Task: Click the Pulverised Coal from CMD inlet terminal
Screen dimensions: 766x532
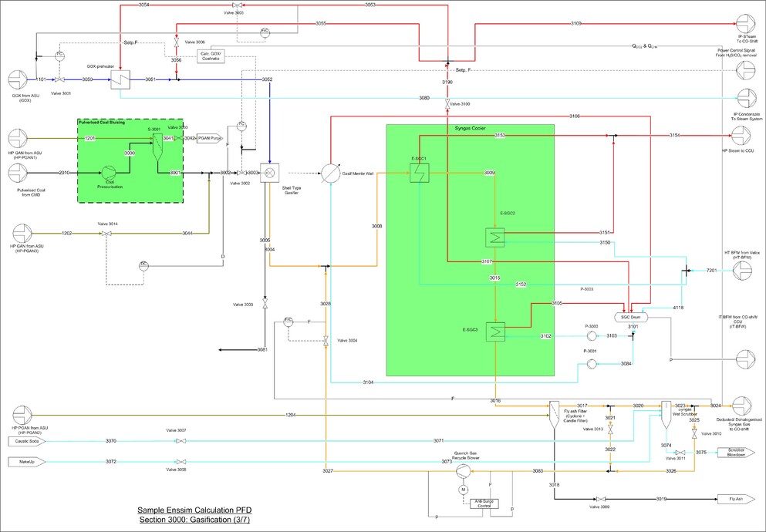Action: (x=18, y=173)
